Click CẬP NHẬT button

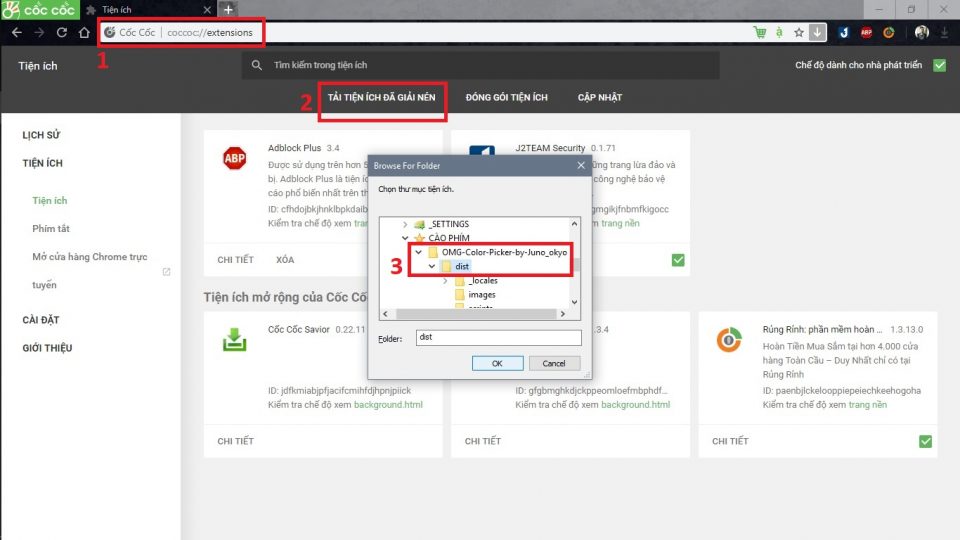(x=599, y=97)
